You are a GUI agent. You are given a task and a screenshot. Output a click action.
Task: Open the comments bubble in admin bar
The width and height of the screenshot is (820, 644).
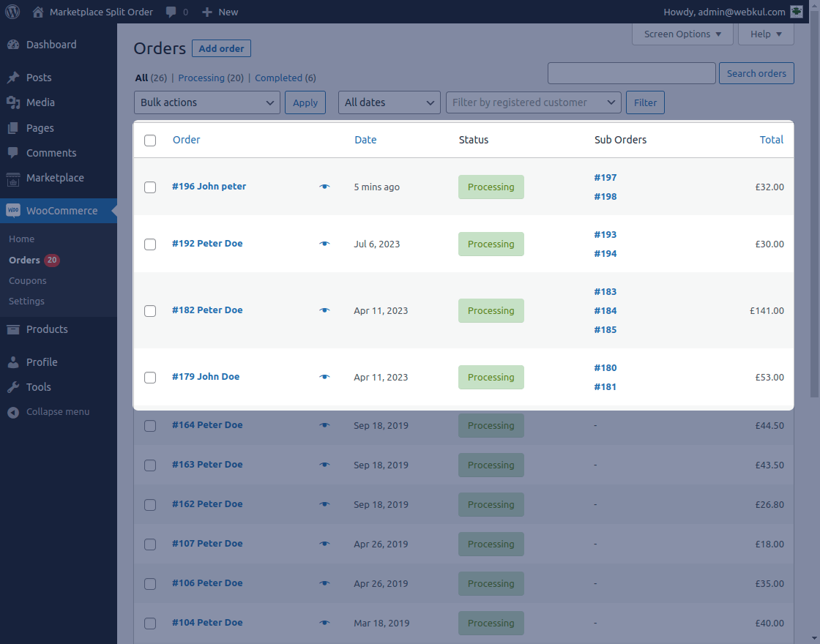[x=171, y=12]
